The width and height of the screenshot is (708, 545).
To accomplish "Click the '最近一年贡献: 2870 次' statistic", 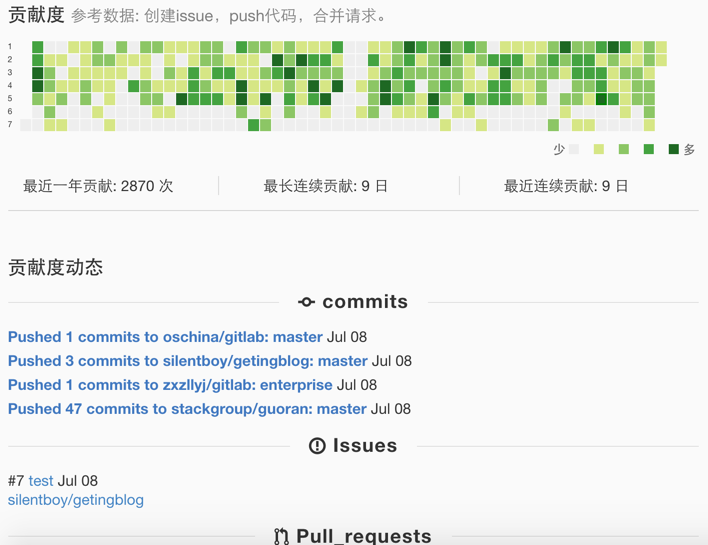I will [98, 186].
